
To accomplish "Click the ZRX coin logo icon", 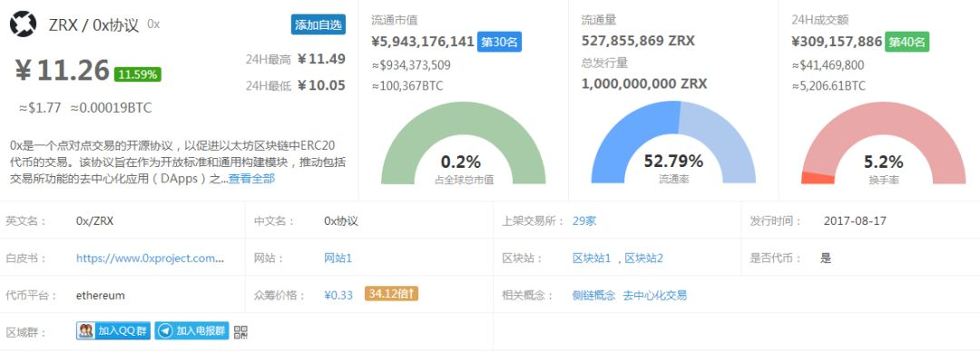I will coord(23,25).
